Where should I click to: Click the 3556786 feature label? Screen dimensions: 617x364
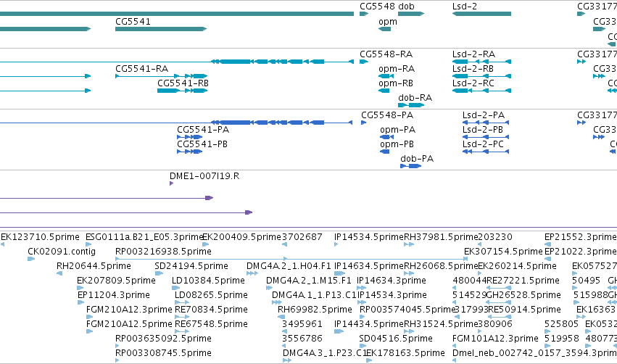[x=302, y=339]
